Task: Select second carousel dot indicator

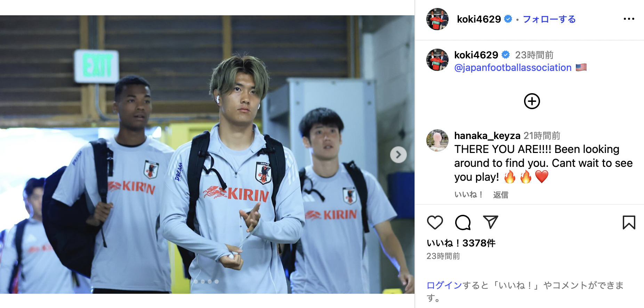Action: (203, 282)
